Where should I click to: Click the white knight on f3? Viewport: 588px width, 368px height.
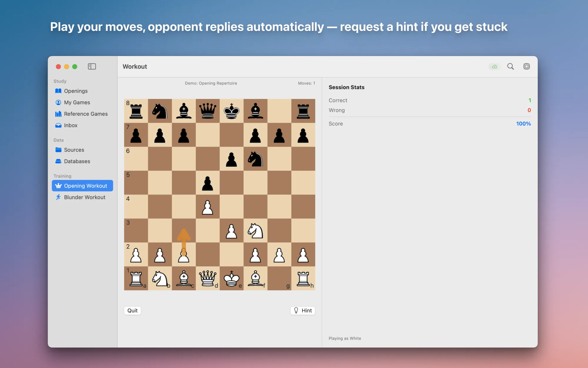(x=255, y=231)
